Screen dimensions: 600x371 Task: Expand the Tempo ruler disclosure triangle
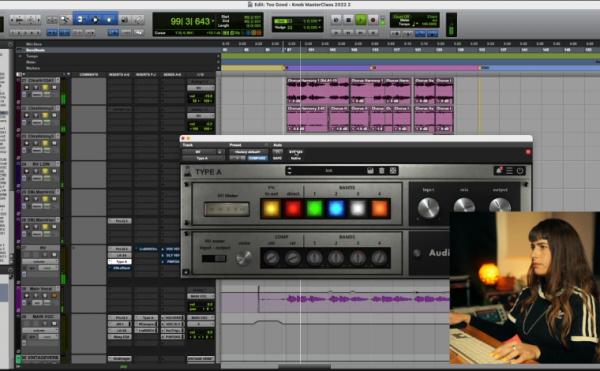[x=20, y=56]
